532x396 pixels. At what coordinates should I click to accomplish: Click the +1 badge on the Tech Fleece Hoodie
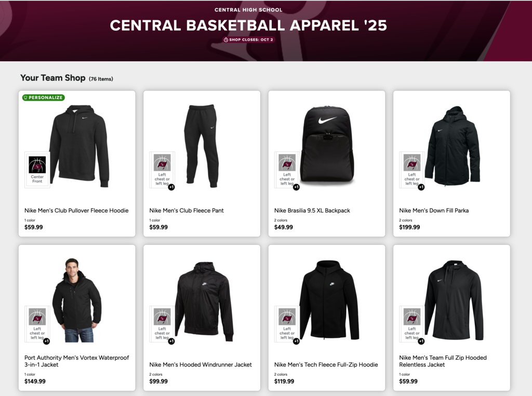[x=296, y=342]
